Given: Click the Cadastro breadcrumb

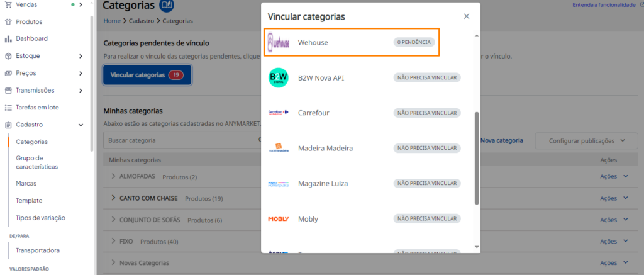Looking at the screenshot, I should pyautogui.click(x=142, y=21).
